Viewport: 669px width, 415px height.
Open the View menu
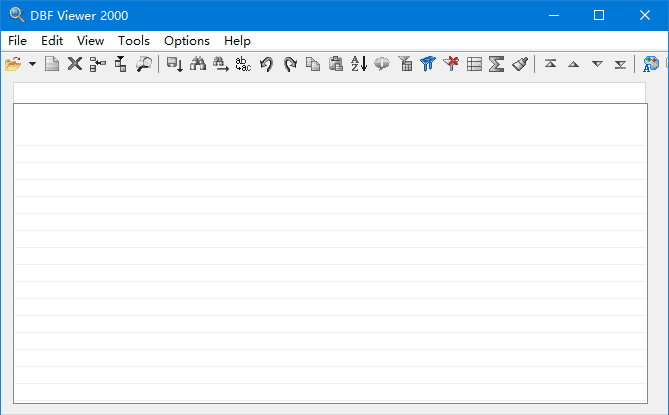90,41
